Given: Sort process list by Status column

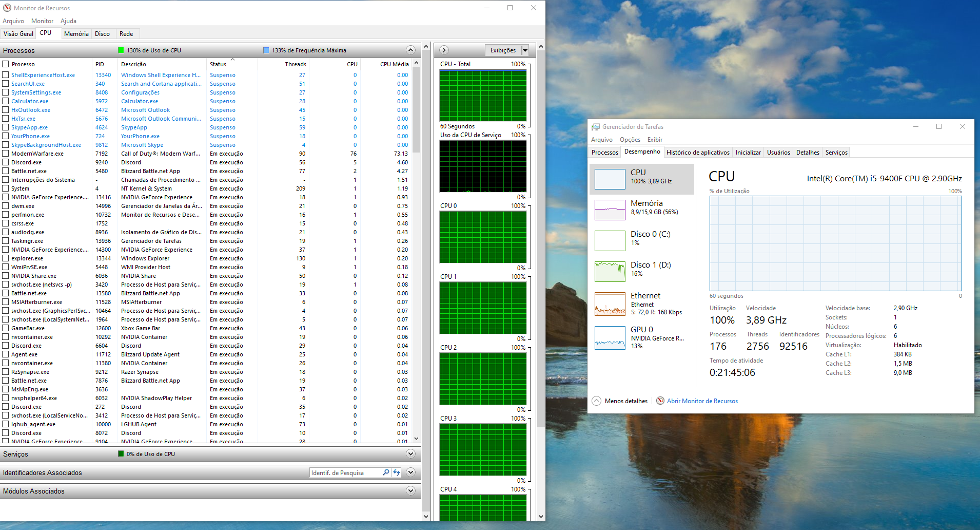Looking at the screenshot, I should tap(232, 64).
